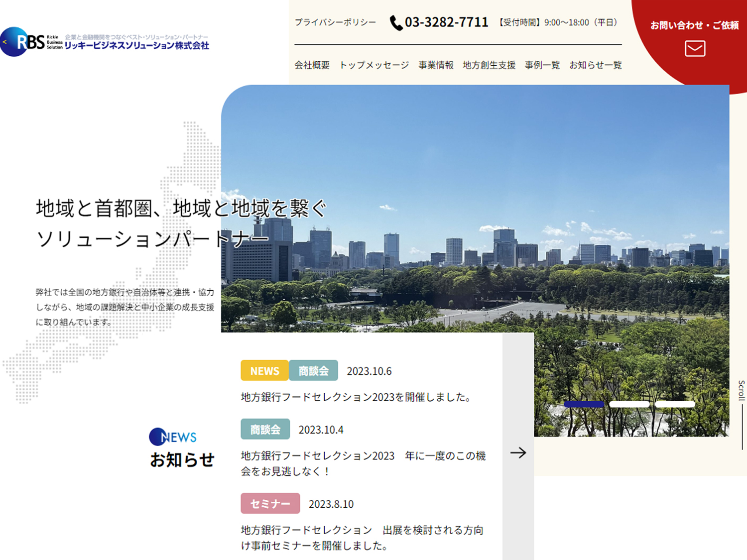Open 会社概要 menu item
Viewport: 747px width, 560px height.
point(312,65)
